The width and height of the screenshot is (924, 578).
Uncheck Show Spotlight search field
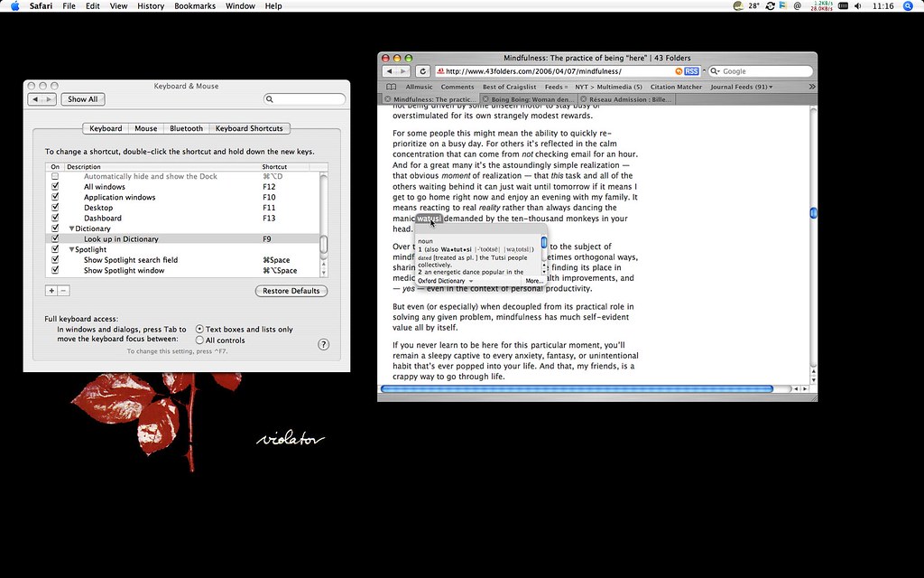coord(55,259)
